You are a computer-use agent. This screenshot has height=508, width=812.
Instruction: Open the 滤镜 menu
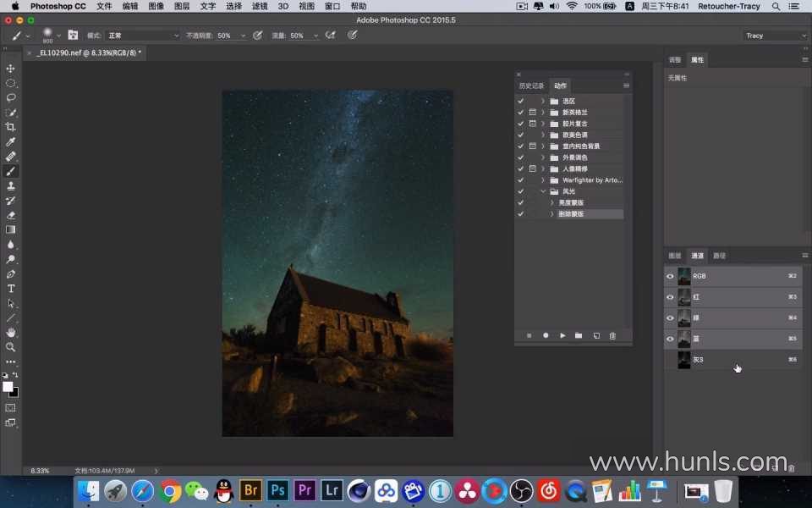(x=260, y=6)
